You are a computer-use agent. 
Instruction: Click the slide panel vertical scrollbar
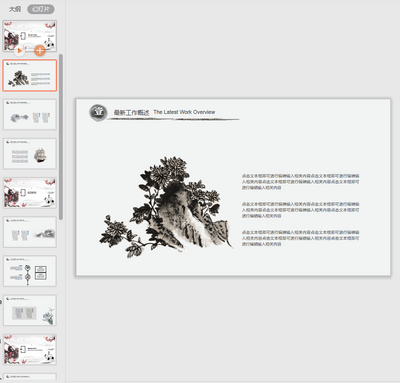tap(61, 137)
